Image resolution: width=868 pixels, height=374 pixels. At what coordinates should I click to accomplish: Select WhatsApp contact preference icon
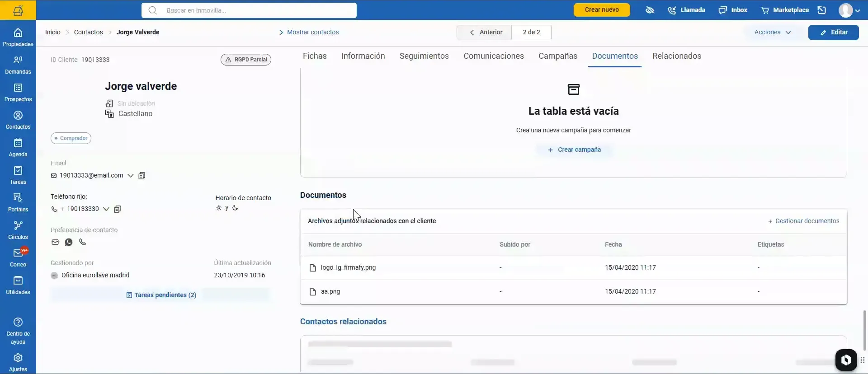tap(69, 242)
